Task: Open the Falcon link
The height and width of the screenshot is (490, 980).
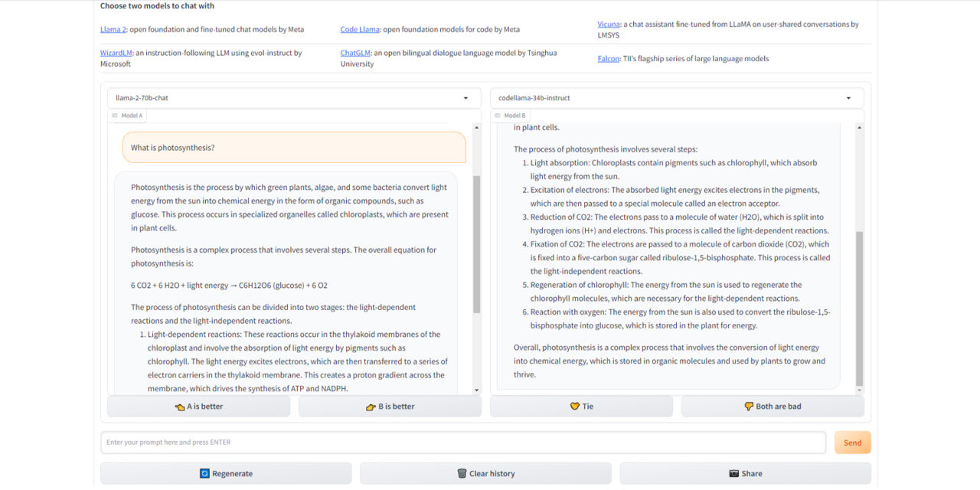Action: click(608, 58)
